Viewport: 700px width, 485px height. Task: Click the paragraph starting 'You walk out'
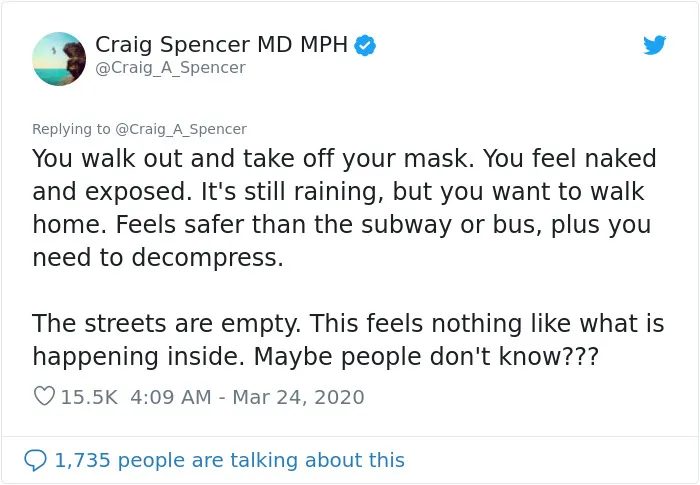[x=344, y=208]
